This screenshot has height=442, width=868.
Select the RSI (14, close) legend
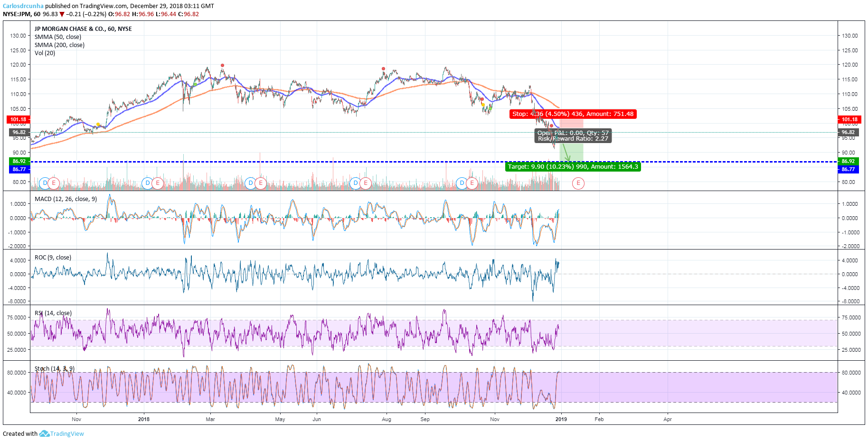(x=53, y=313)
